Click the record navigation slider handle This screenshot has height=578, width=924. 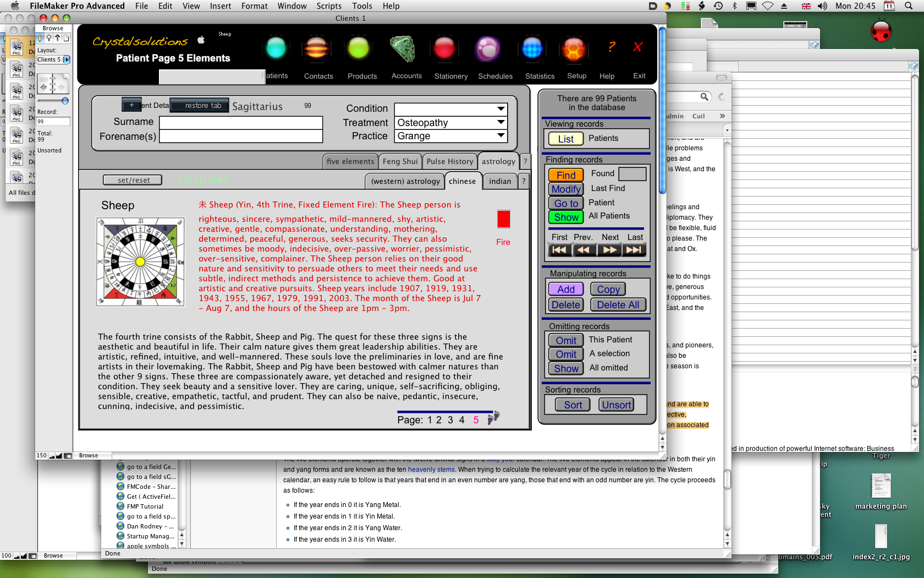tap(65, 101)
